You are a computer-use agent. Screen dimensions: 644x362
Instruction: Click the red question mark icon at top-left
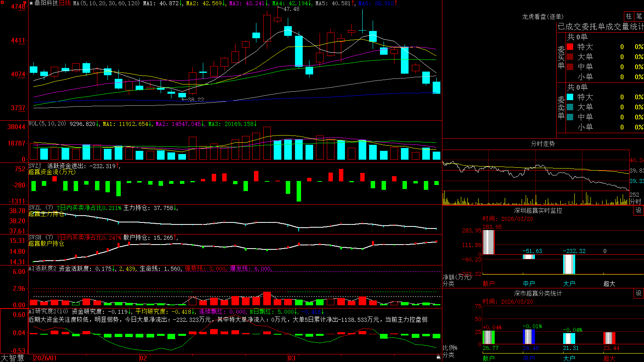coord(25,3)
